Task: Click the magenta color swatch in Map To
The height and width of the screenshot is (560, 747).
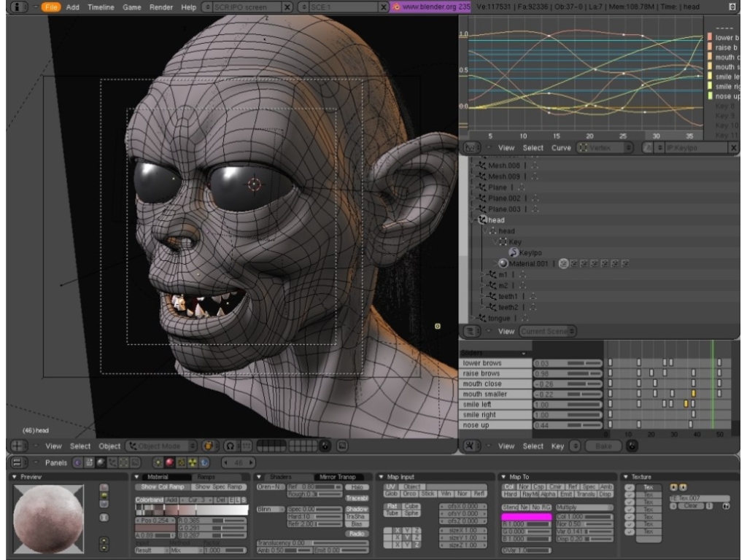Action: coord(526,516)
